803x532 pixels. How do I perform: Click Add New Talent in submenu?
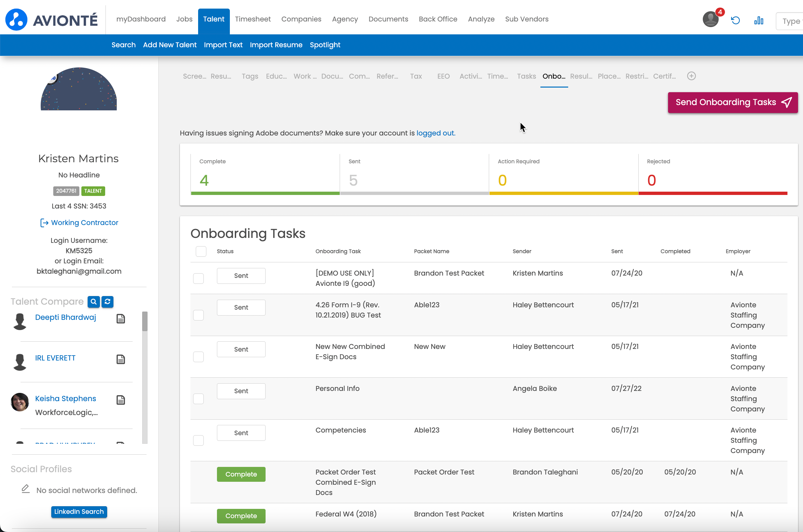(170, 45)
